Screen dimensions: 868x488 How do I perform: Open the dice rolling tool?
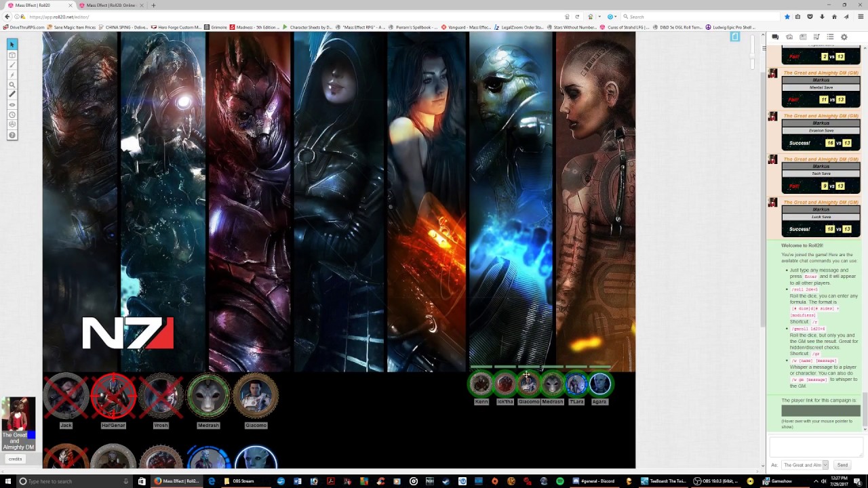(x=12, y=125)
